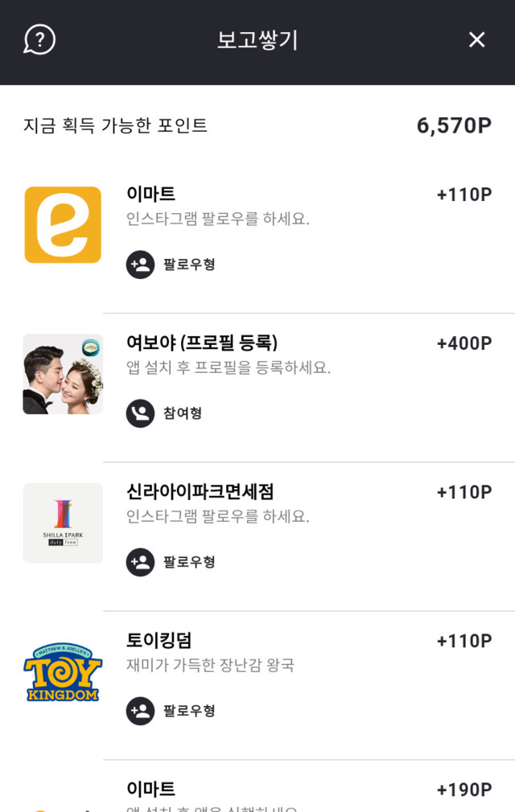The height and width of the screenshot is (812, 515).
Task: Click the 이마트 follow-type person icon
Action: point(140,265)
